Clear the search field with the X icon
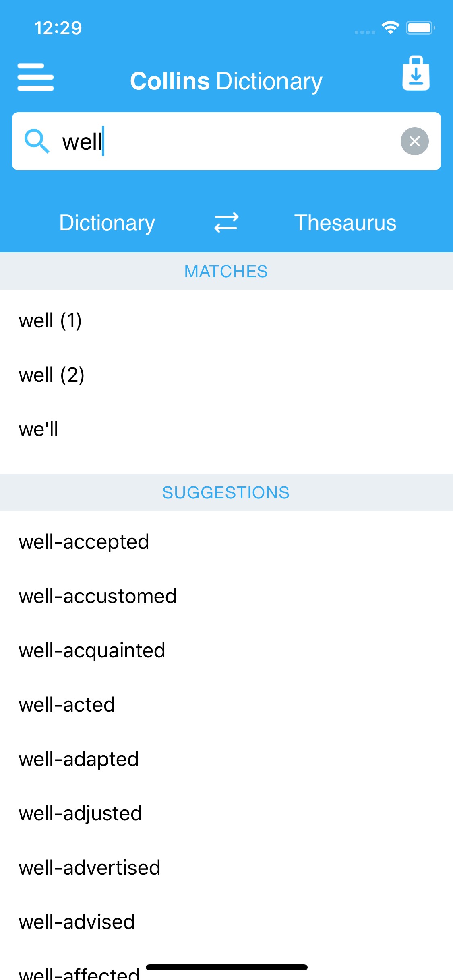 coord(414,141)
